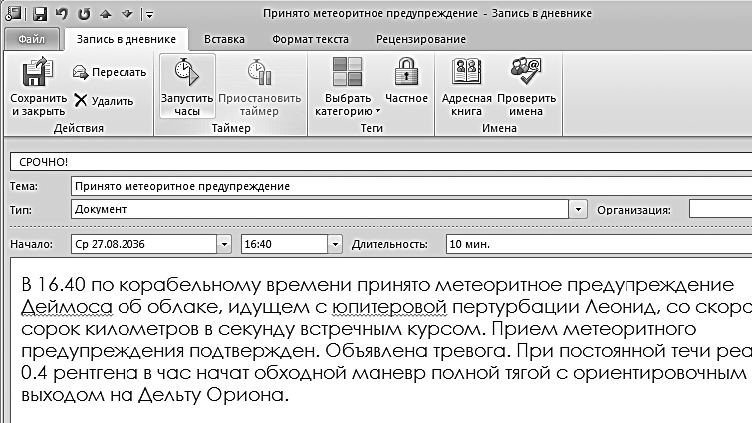Switch to the Вставка ribbon tab
The width and height of the screenshot is (752, 423).
pyautogui.click(x=224, y=39)
